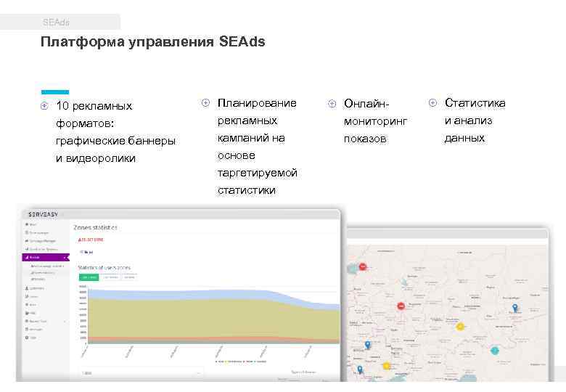Screen dimensions: 566x392
Task: Click the plus bullet beside 'Статистика и анализ данных'
Action: [432, 103]
